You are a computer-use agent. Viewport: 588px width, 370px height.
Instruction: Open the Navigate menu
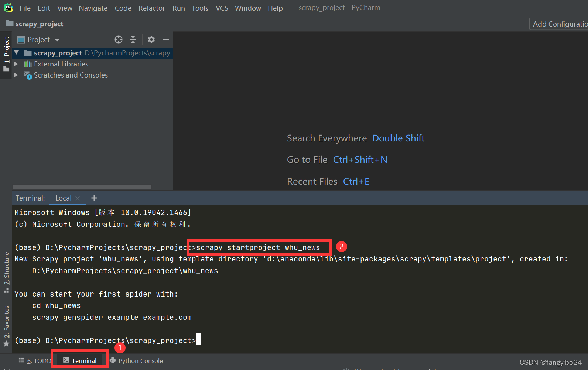(93, 8)
